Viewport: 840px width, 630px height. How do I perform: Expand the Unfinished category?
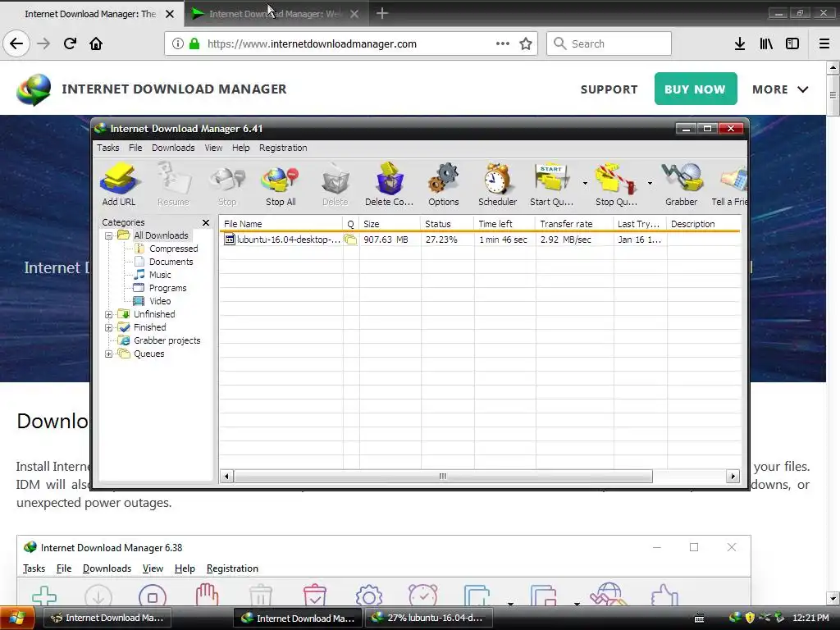click(x=109, y=314)
